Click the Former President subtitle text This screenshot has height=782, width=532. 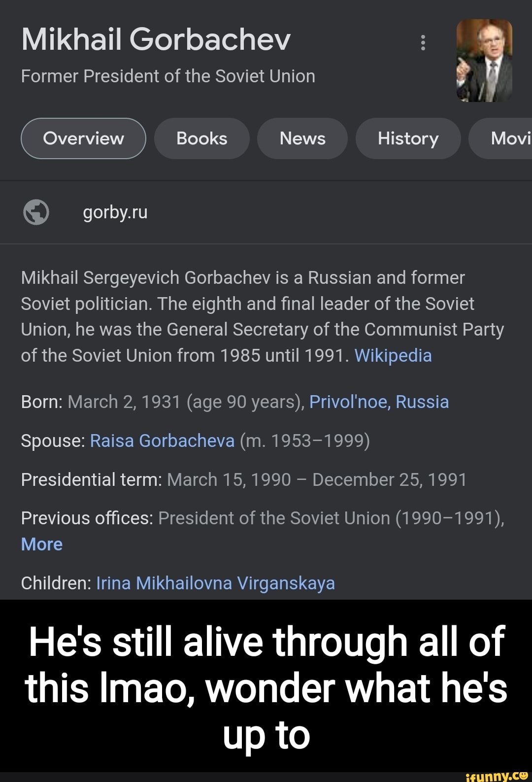pos(168,76)
